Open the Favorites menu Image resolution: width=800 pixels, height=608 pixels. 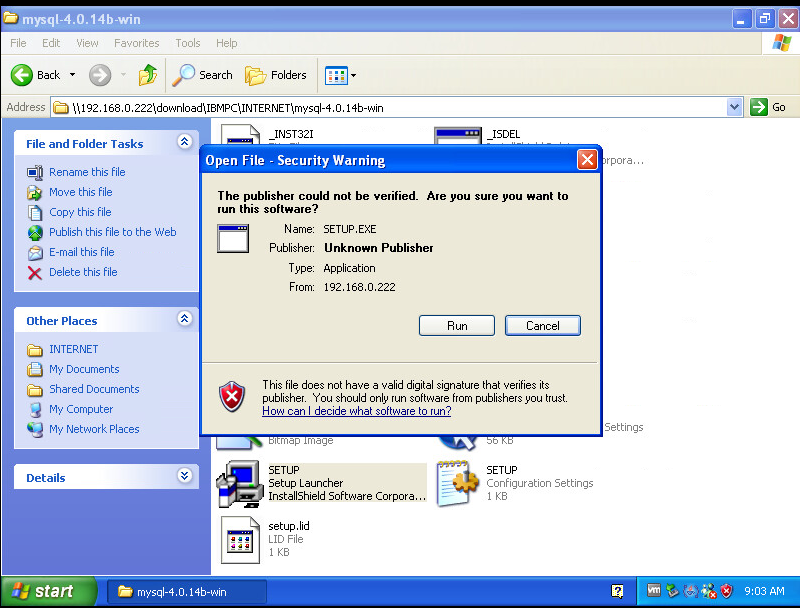(136, 43)
